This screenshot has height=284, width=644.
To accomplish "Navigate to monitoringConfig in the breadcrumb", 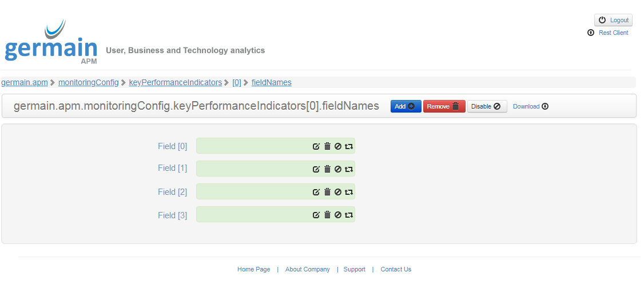I will click(88, 82).
